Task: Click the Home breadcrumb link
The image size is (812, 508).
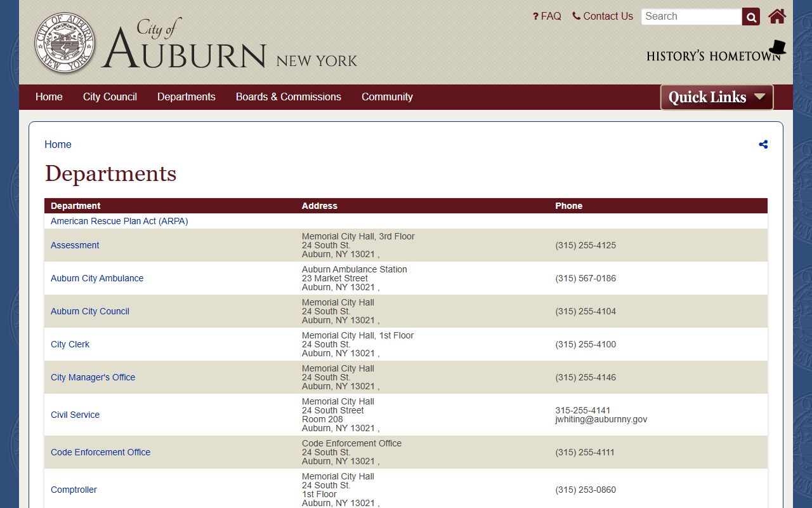Action: point(58,144)
